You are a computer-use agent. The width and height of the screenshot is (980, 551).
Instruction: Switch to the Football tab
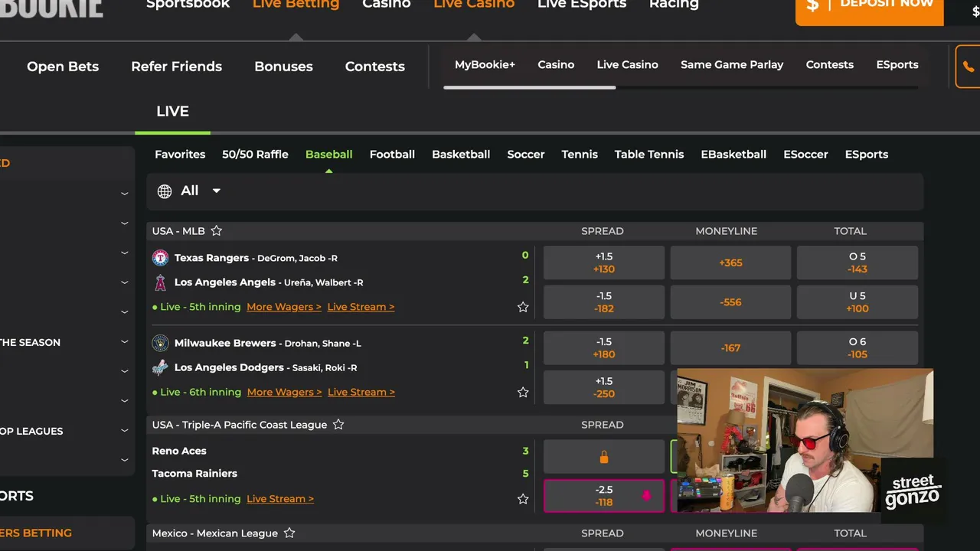[392, 154]
